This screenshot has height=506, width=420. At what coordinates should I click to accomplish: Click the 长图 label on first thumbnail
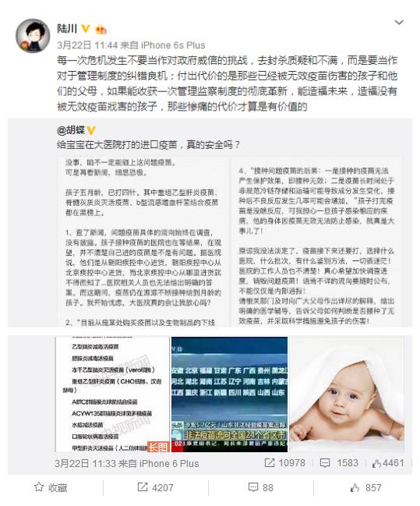click(x=158, y=446)
